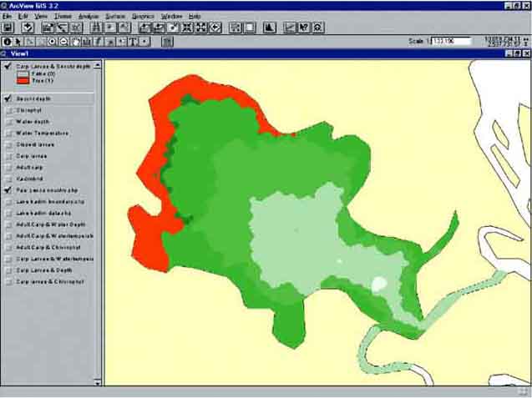Open the Window menu

pyautogui.click(x=171, y=16)
